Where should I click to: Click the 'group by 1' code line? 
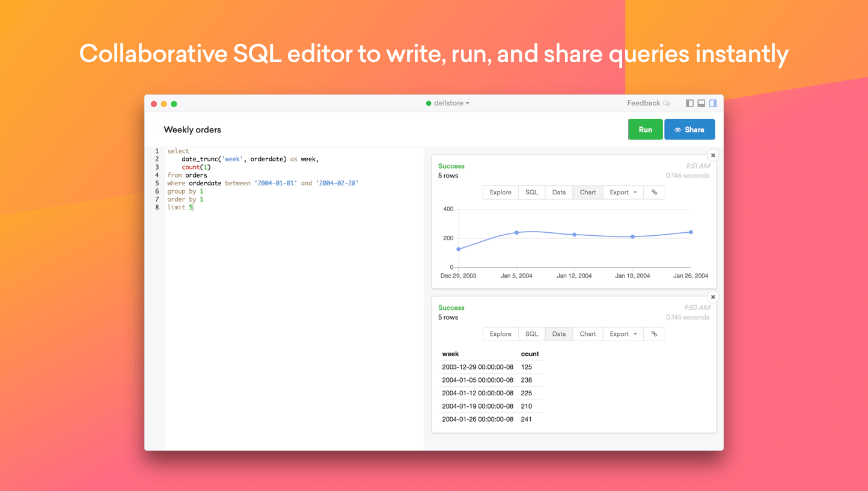(185, 191)
